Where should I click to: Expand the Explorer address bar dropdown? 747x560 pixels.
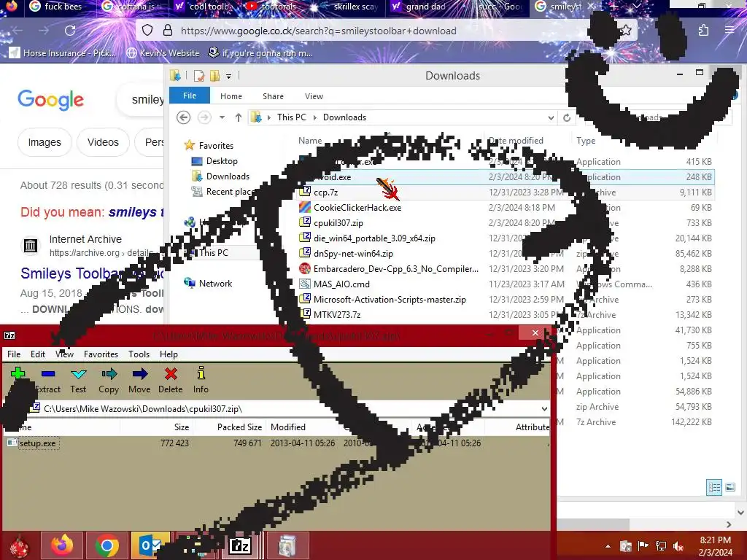pos(551,117)
